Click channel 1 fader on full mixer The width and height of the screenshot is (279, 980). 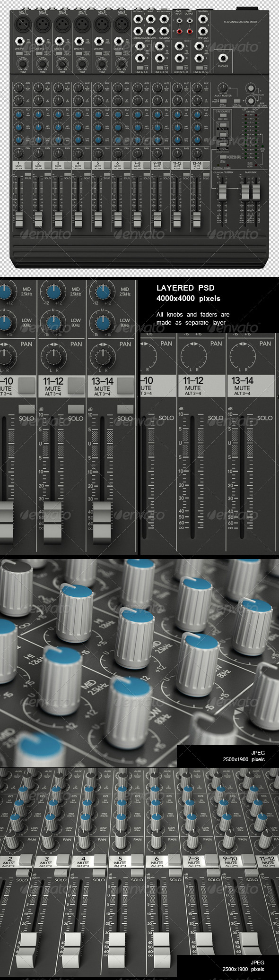coord(19,219)
